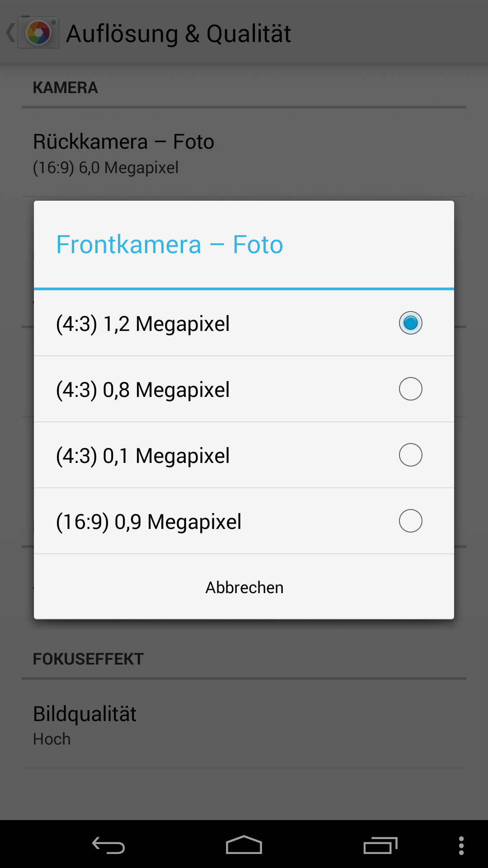This screenshot has width=488, height=868.
Task: Open the Bildqualität setting
Action: click(x=84, y=714)
